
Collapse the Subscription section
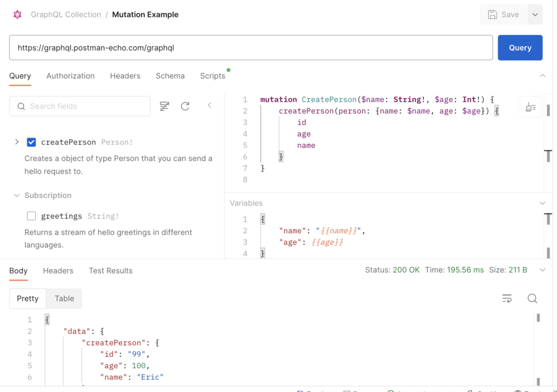point(17,195)
